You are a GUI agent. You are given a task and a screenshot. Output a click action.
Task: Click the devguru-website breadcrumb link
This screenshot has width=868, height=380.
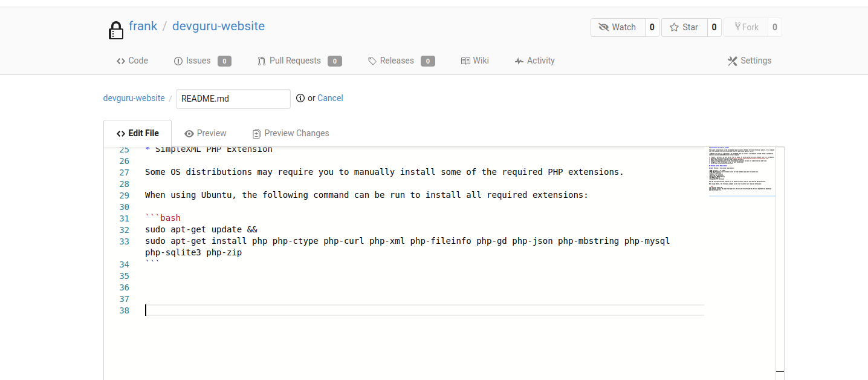(134, 98)
